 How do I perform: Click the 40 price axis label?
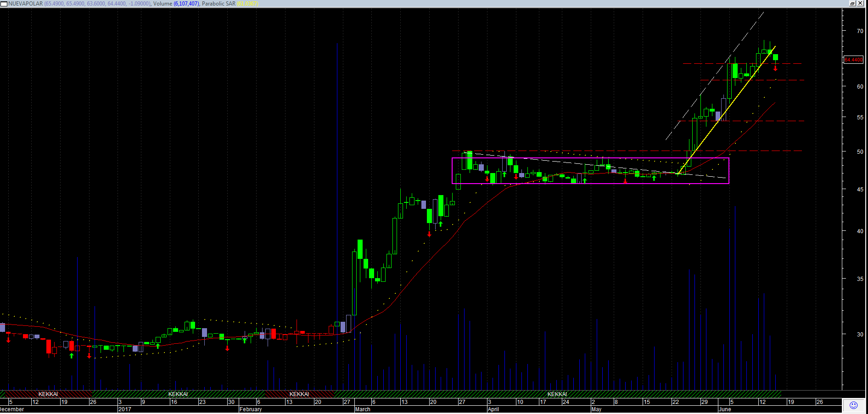[x=860, y=231]
